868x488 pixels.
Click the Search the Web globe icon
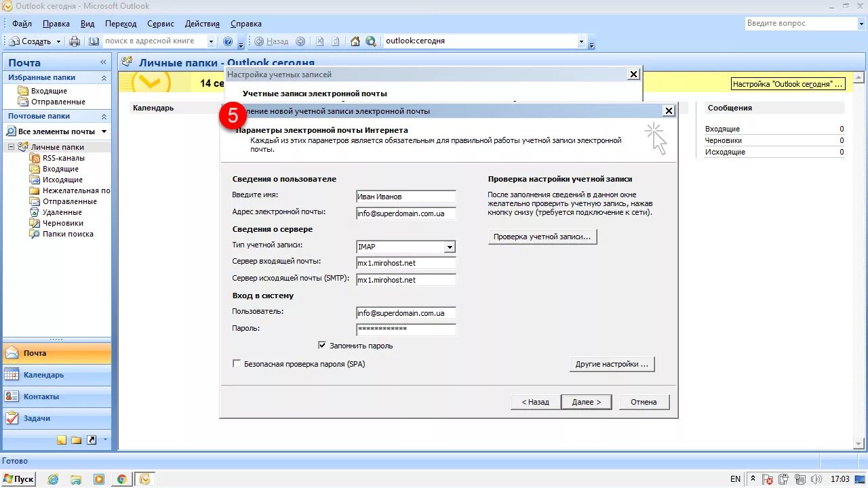[x=371, y=41]
